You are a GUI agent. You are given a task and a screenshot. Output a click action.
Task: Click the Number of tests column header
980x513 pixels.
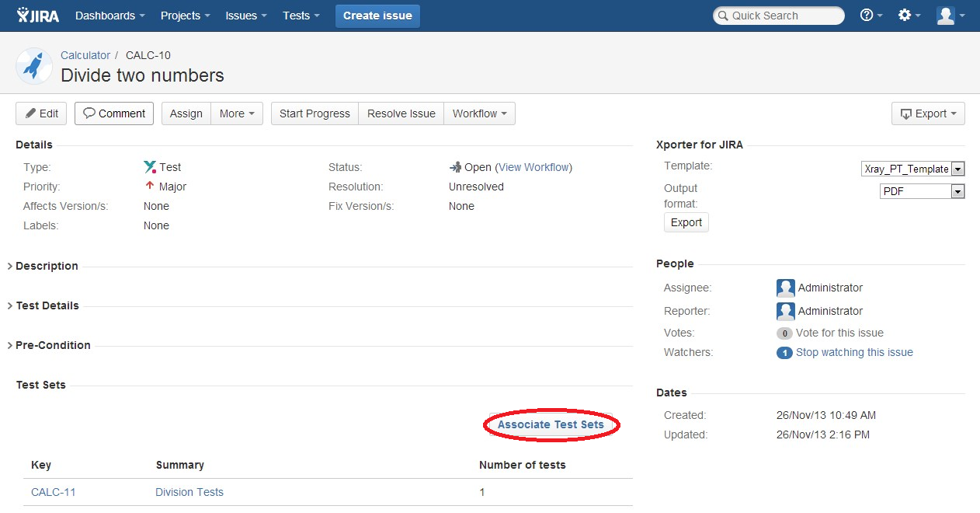click(x=523, y=465)
